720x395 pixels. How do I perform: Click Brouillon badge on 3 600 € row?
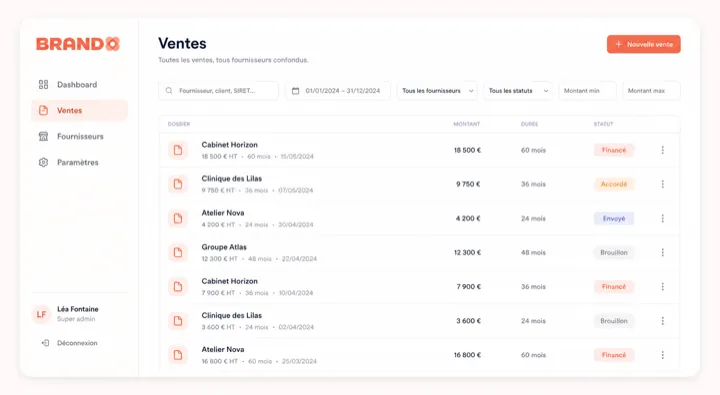point(614,321)
